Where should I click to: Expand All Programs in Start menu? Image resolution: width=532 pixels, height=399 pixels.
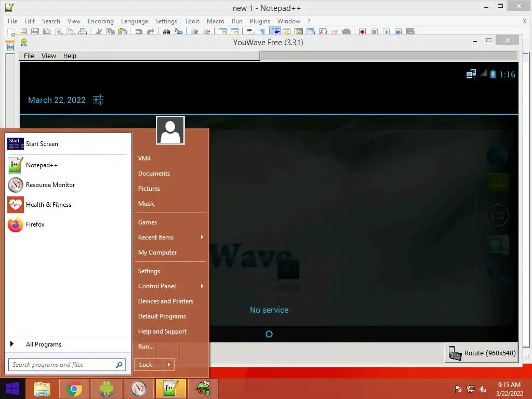(67, 344)
